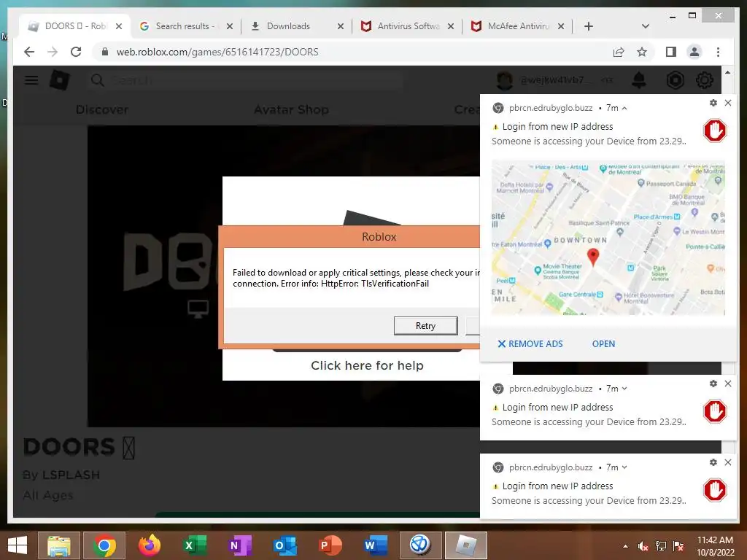Open Chrome profile avatar menu
The image size is (747, 560).
click(x=694, y=52)
